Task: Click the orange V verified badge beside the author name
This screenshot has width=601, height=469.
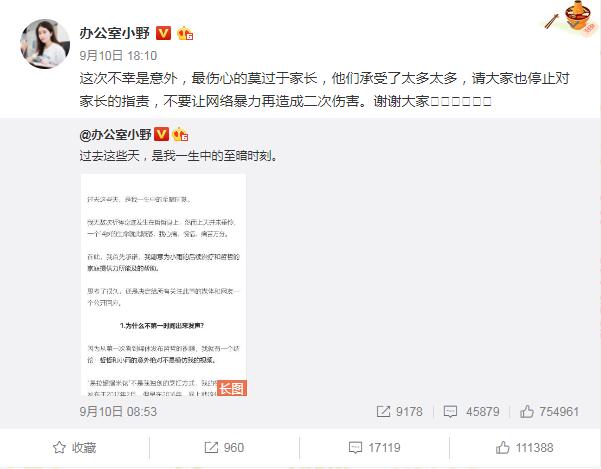Action: point(163,33)
